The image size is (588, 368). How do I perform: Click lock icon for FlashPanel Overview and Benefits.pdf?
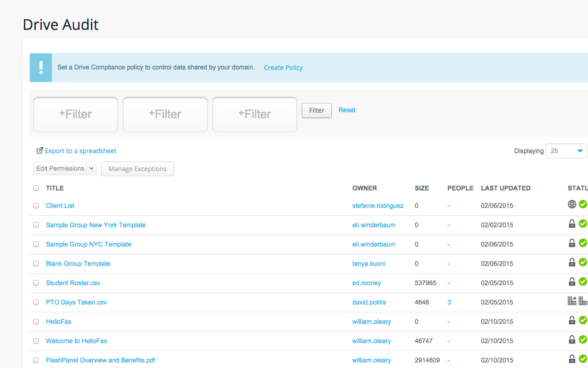click(572, 359)
